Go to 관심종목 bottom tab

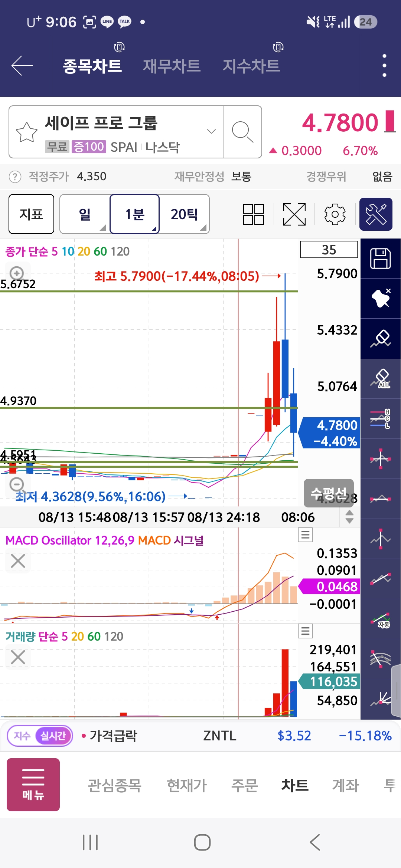coord(114,785)
